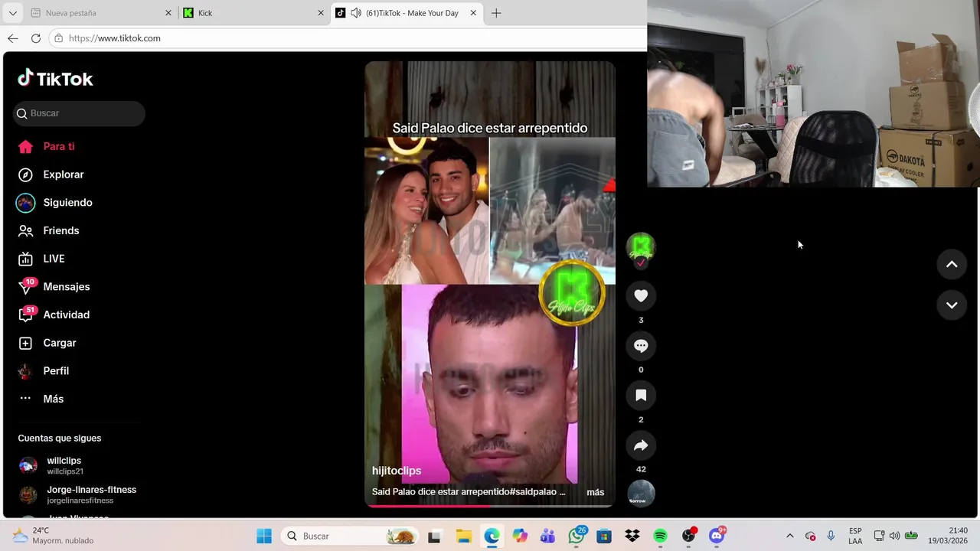Image resolution: width=980 pixels, height=551 pixels.
Task: Open Dropbox from the taskbar
Action: 632,536
